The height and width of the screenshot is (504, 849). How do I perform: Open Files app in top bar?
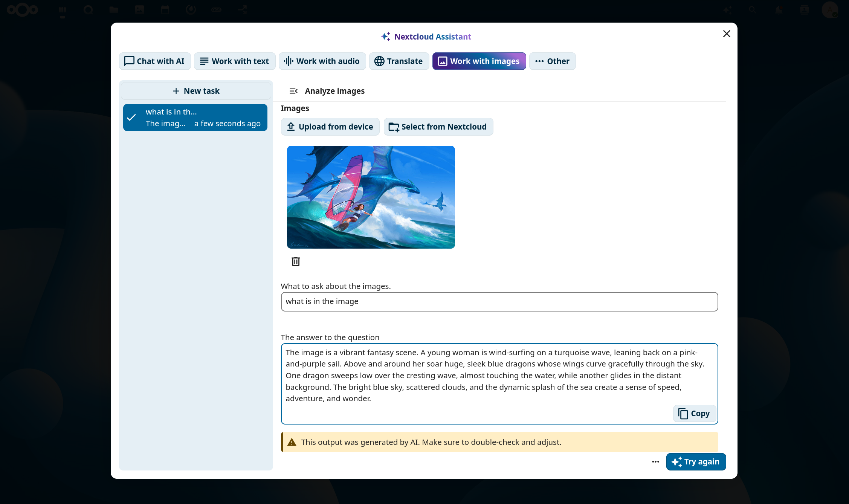114,10
